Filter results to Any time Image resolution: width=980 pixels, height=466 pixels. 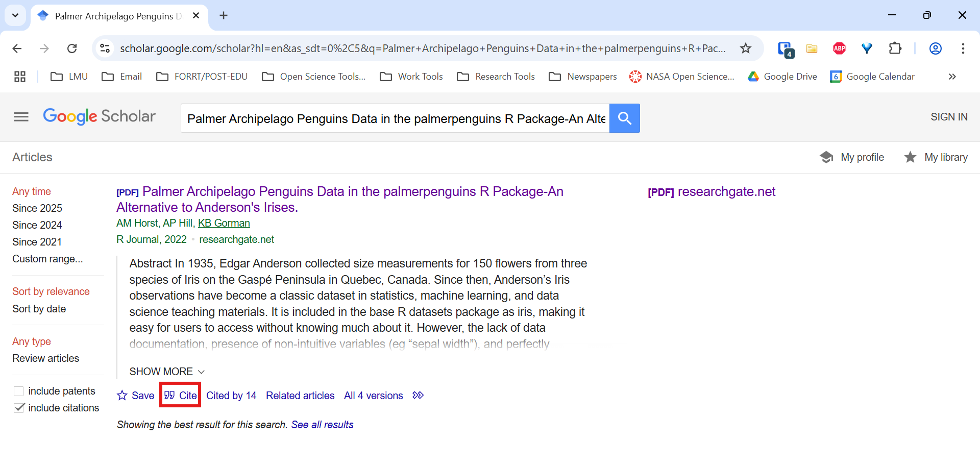[x=32, y=191]
